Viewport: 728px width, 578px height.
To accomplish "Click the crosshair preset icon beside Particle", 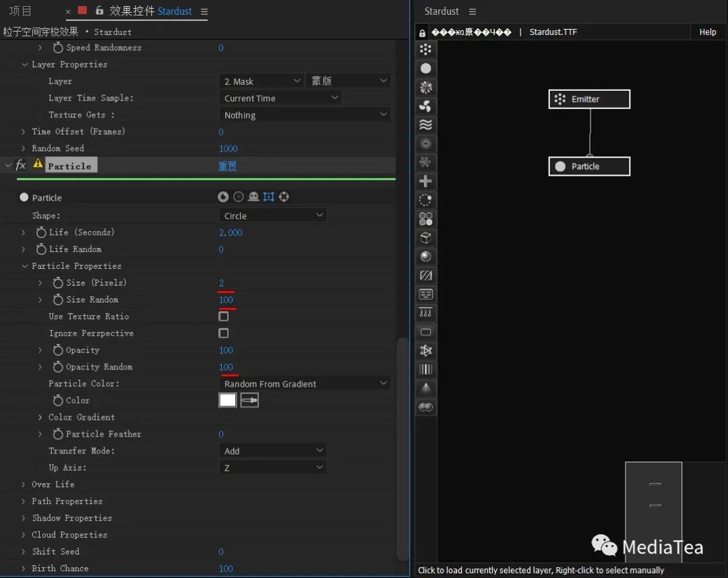I will pos(284,197).
